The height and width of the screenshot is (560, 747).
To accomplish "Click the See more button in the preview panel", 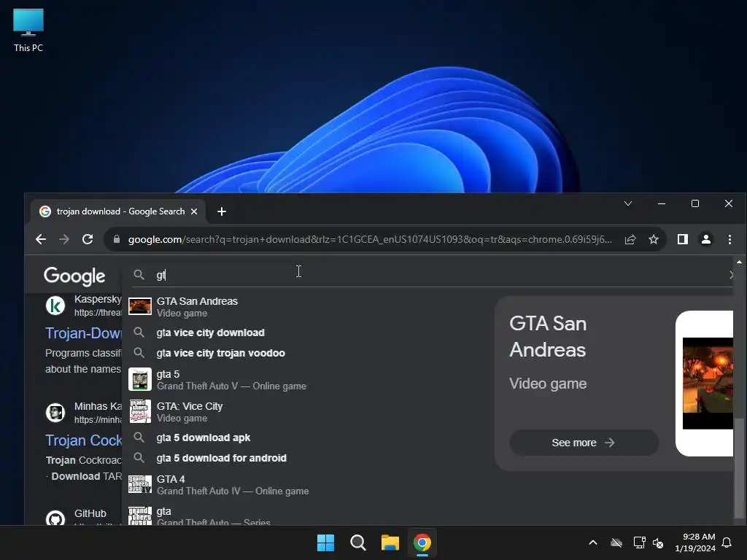I will point(584,443).
